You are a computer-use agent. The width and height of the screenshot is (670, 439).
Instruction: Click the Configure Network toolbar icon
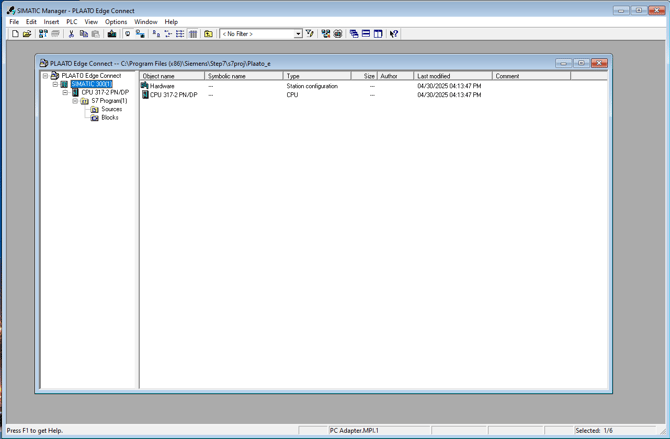(x=326, y=34)
